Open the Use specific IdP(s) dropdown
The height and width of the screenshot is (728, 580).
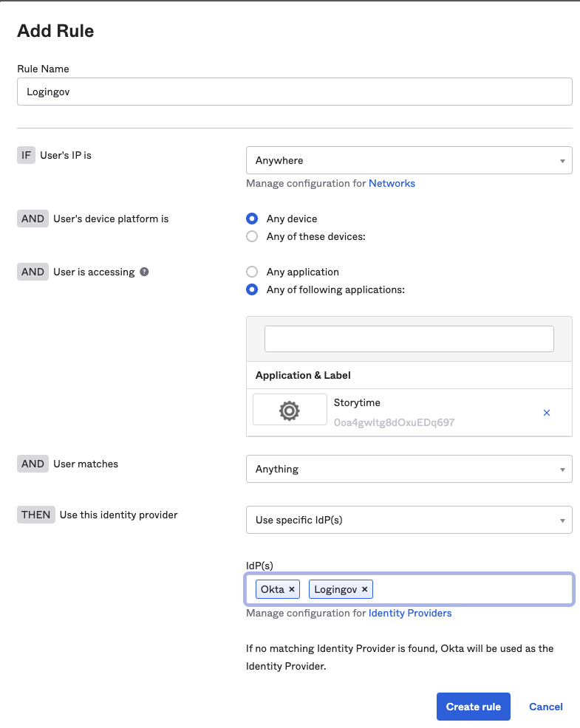[x=409, y=520]
